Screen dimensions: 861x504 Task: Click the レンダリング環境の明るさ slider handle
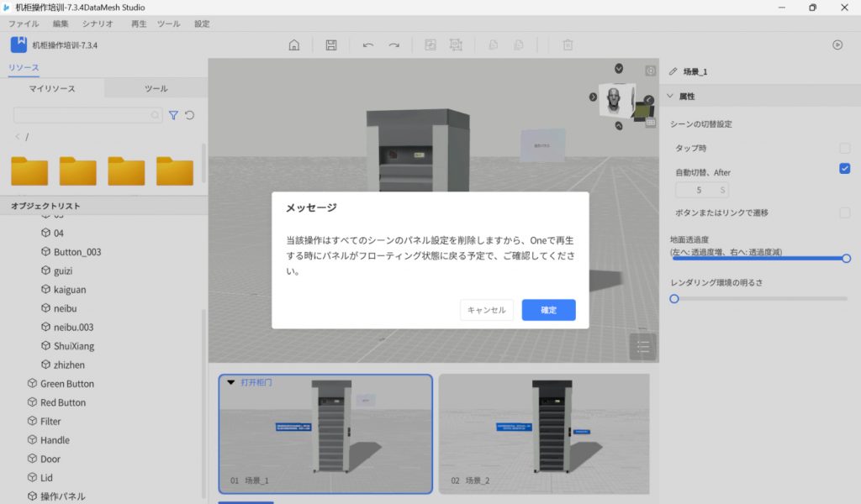click(674, 298)
